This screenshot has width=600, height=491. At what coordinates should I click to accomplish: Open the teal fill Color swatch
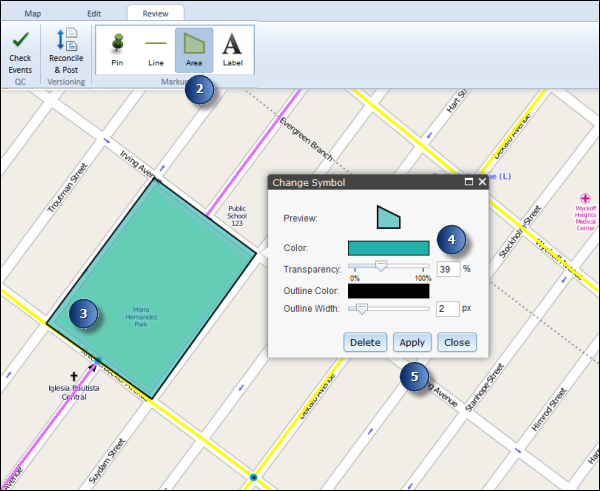click(x=388, y=247)
